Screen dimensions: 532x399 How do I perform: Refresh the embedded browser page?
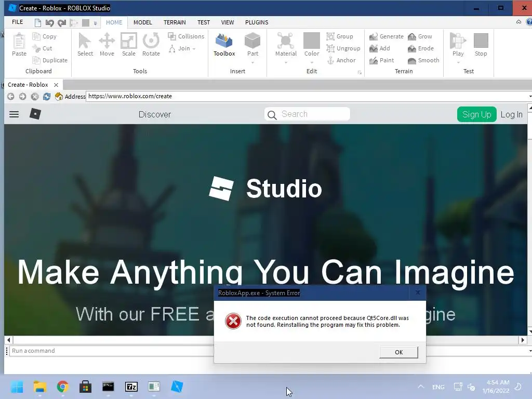46,96
